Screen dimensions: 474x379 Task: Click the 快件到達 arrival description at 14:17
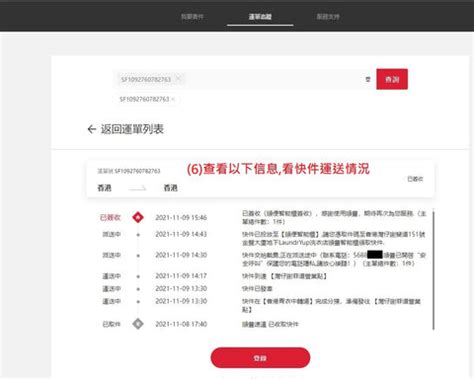click(284, 276)
